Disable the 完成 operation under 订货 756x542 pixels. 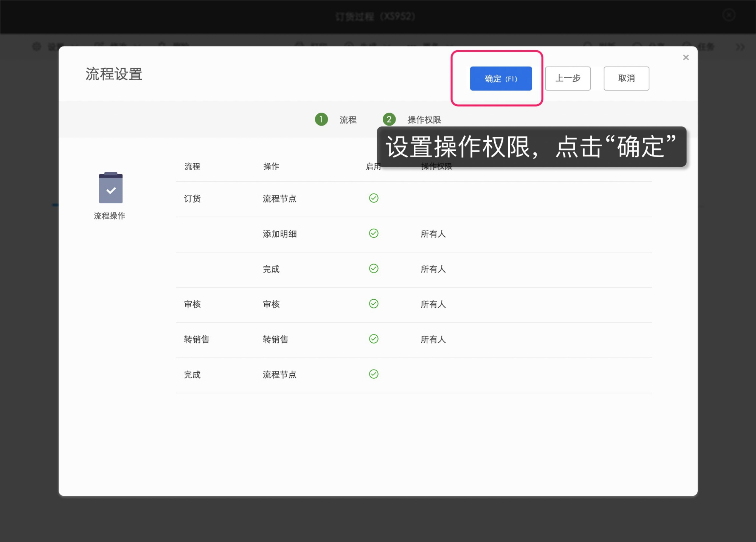[373, 269]
